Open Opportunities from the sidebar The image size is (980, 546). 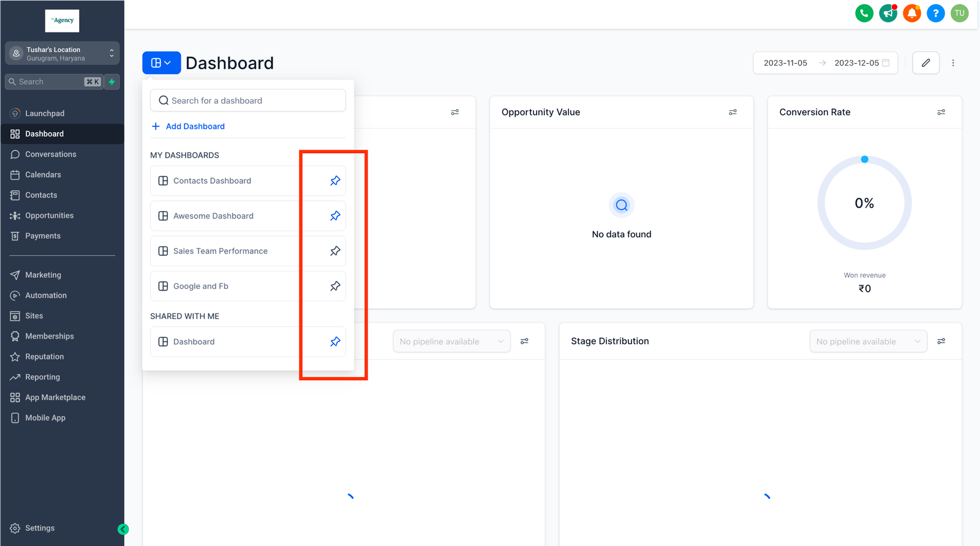tap(49, 215)
